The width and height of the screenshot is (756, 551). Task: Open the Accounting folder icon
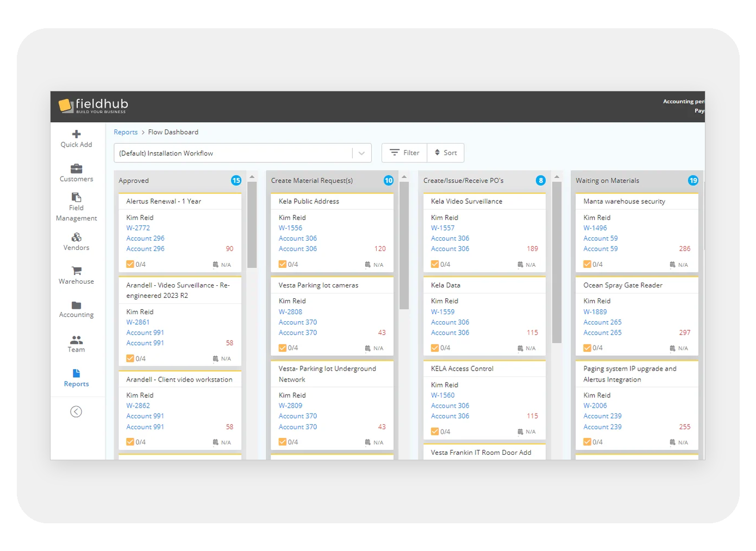[x=77, y=305]
